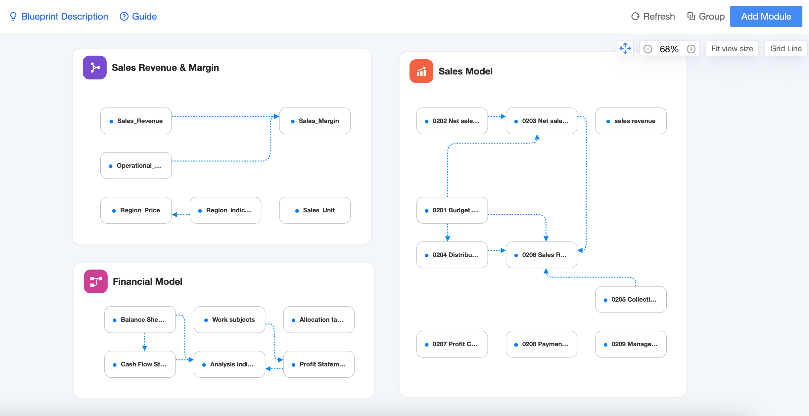Select the Sales_Unit node
809x416 pixels.
[x=315, y=211]
